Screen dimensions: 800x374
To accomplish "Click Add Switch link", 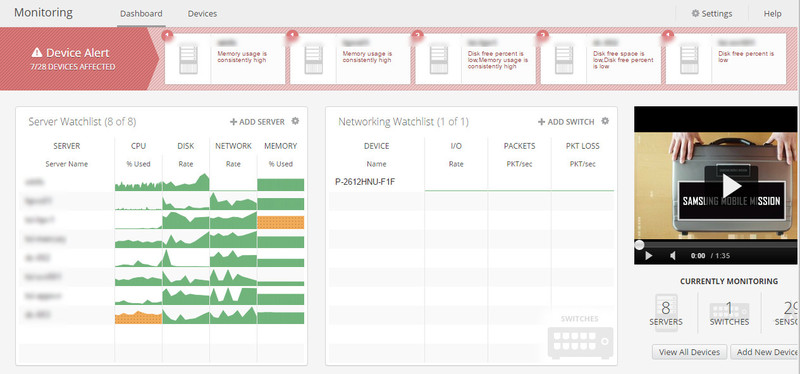I will [566, 122].
